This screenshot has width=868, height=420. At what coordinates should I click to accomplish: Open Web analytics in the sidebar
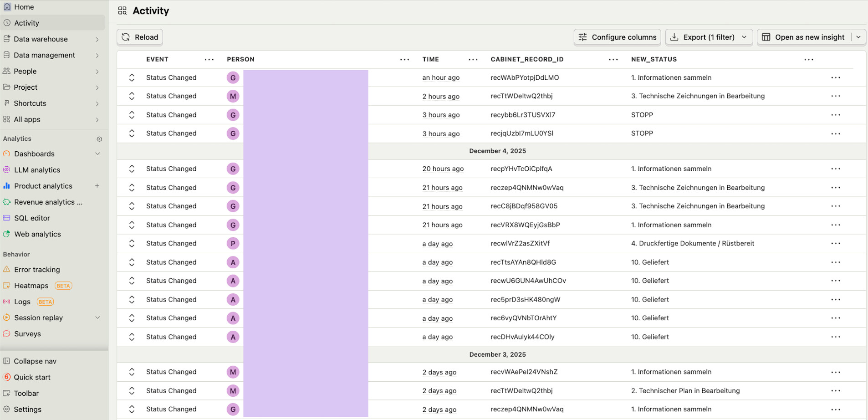tap(37, 234)
